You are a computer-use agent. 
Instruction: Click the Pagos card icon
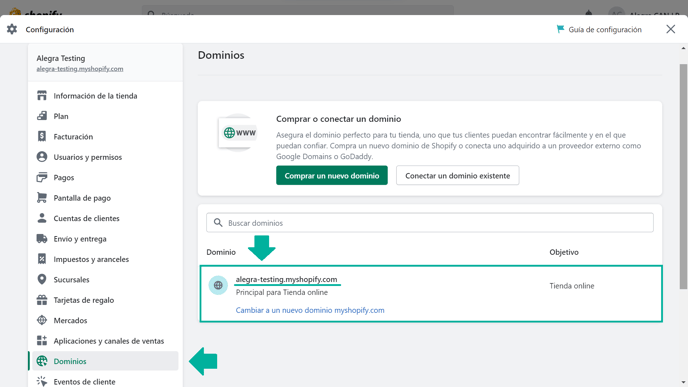coord(42,177)
